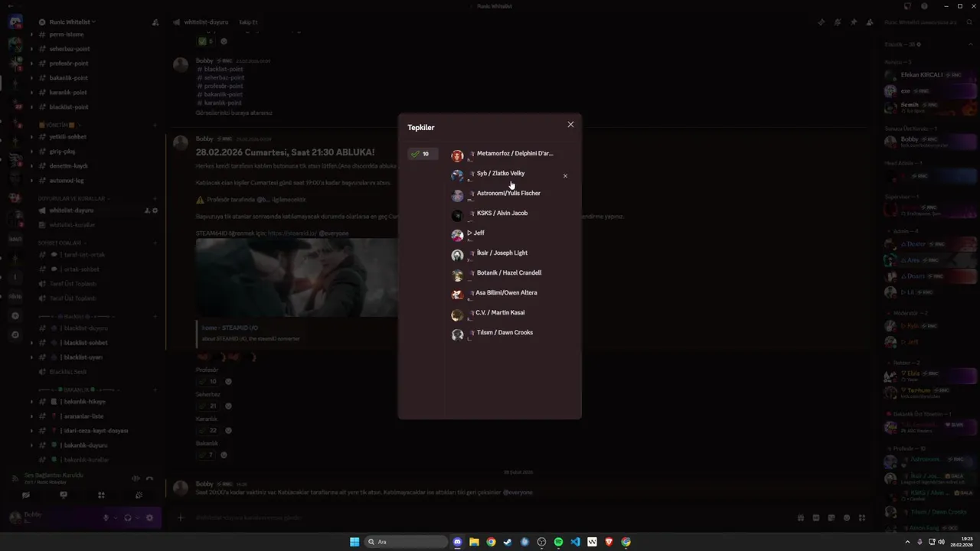Viewport: 980px width, 551px height.
Task: Select the checkmark reaction with 10 count
Action: [423, 154]
